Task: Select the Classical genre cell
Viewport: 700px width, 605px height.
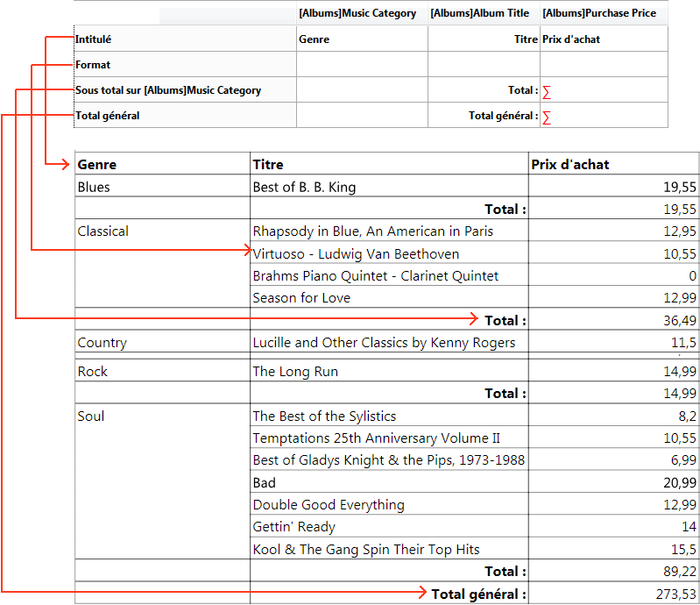Action: click(x=103, y=231)
